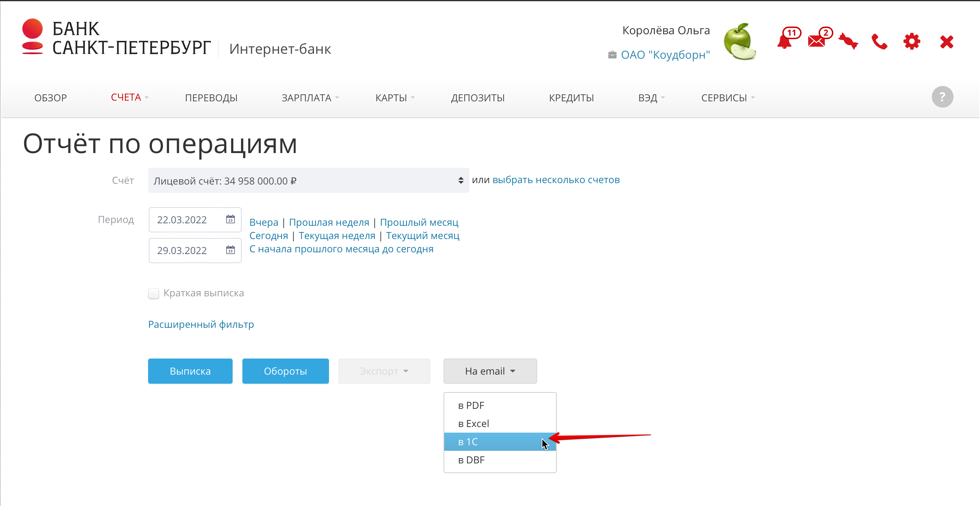Expand the СЕРВИСЫ menu

click(x=728, y=98)
